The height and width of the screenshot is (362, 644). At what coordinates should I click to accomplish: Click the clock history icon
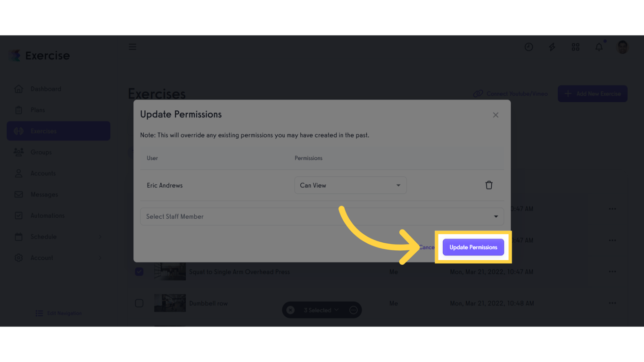528,47
